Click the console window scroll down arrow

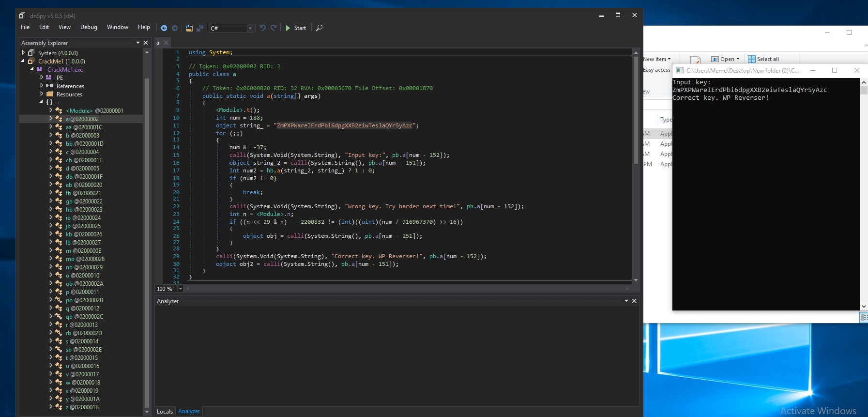(x=864, y=307)
